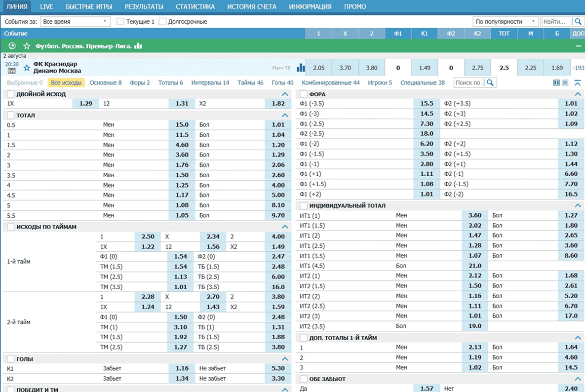Star the Russia Premier League favorite icon
585x392 pixels.
click(x=27, y=46)
